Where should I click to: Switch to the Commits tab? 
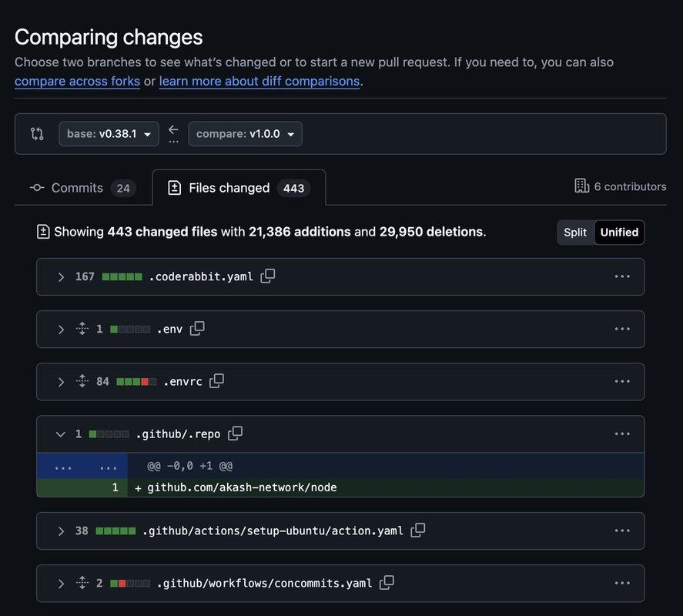pyautogui.click(x=82, y=188)
